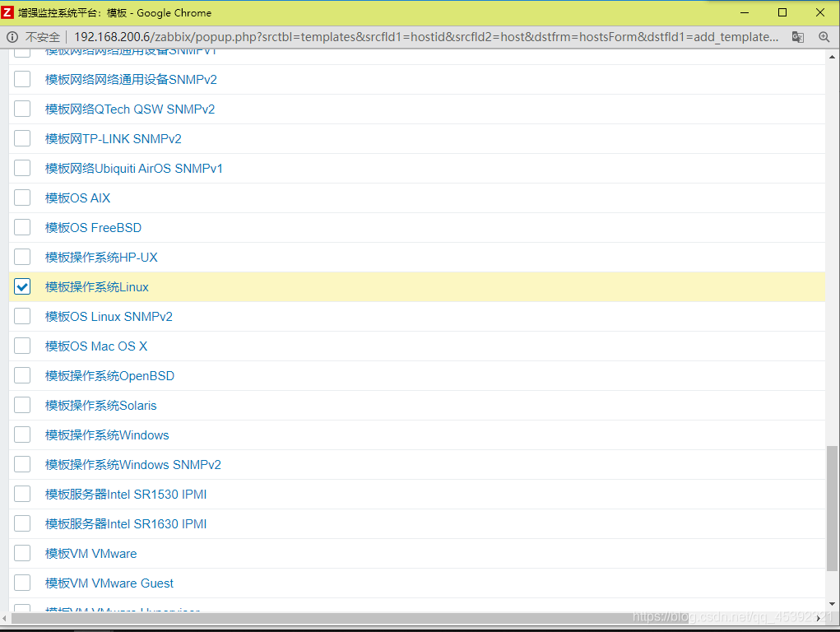The height and width of the screenshot is (632, 840).
Task: Check the 模板操作系统HP-UX checkbox
Action: click(22, 258)
